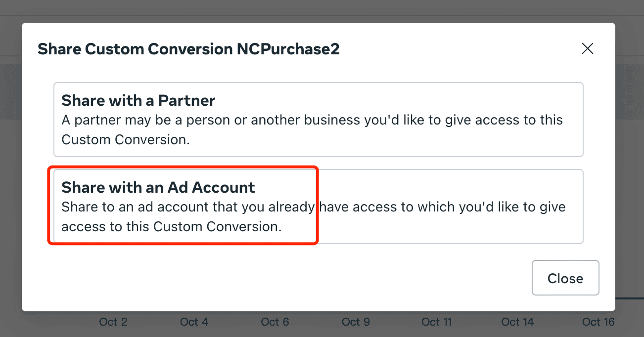Viewport: 644px width, 337px height.
Task: Click the Close button
Action: pyautogui.click(x=565, y=278)
